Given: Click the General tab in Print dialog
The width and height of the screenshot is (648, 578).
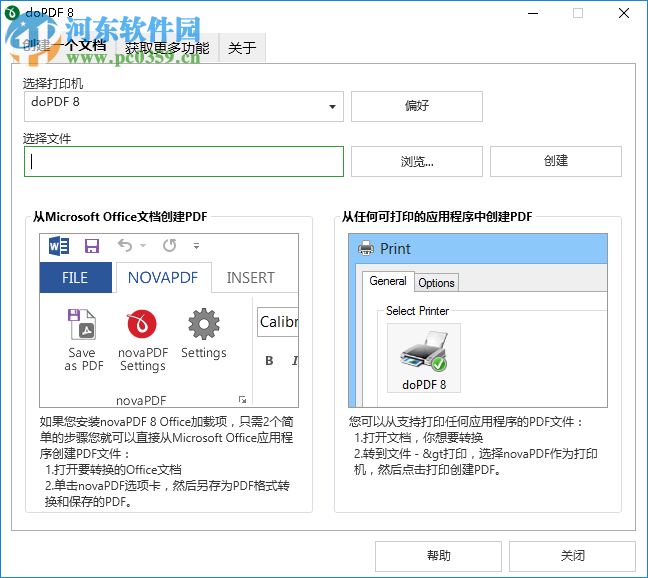Looking at the screenshot, I should [x=388, y=281].
